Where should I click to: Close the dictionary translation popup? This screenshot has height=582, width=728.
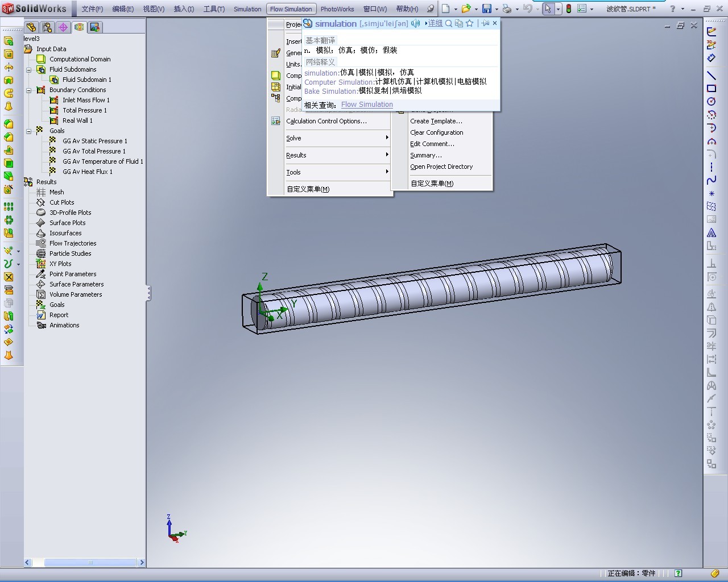point(495,23)
